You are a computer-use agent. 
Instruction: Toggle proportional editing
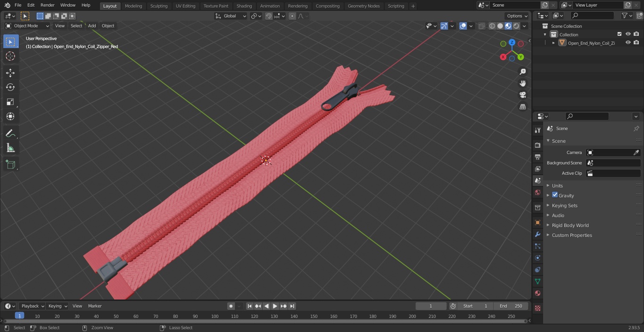pos(292,16)
